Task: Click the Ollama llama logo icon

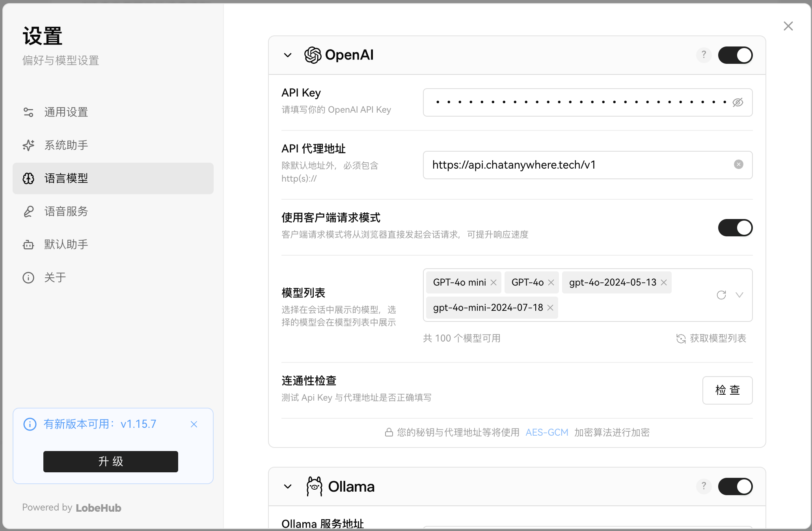Action: click(x=314, y=486)
